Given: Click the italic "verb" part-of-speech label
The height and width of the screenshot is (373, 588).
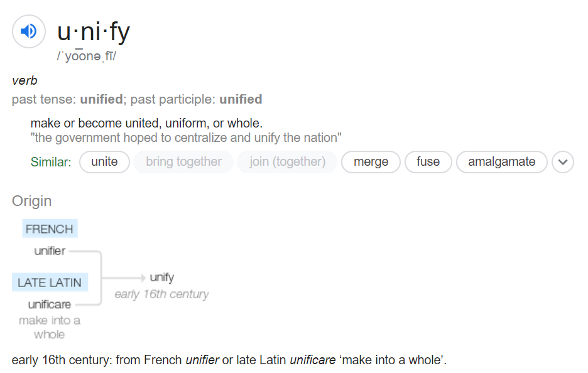Looking at the screenshot, I should [24, 81].
